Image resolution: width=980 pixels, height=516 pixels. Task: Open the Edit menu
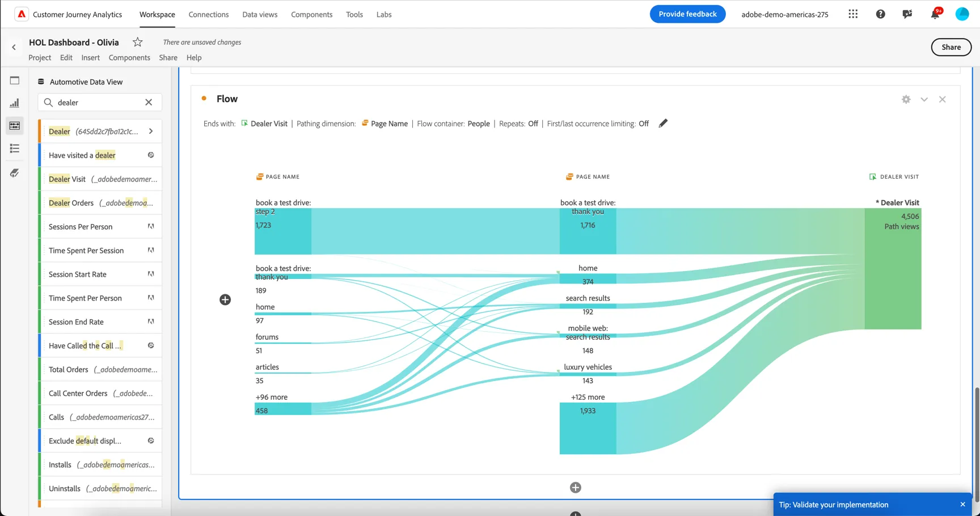[66, 58]
